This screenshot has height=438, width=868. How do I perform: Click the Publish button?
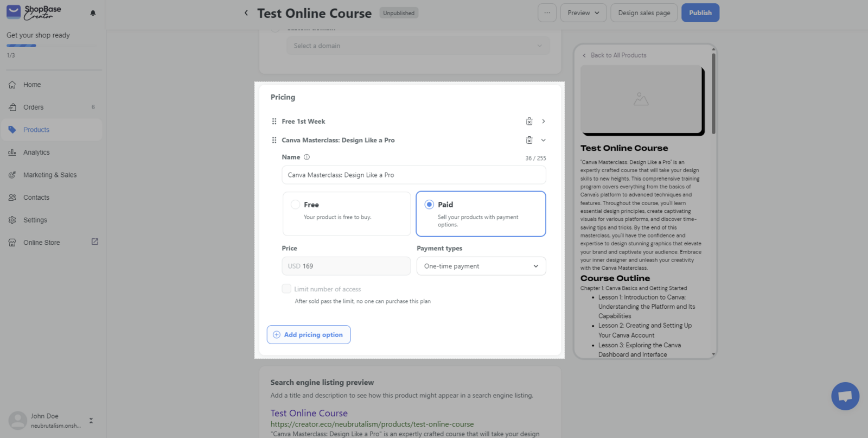[700, 13]
